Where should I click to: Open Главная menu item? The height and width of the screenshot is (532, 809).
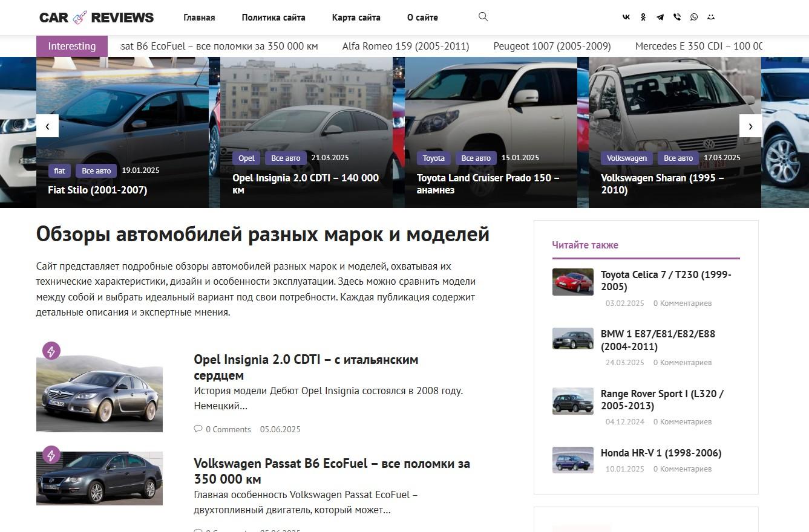coord(199,18)
